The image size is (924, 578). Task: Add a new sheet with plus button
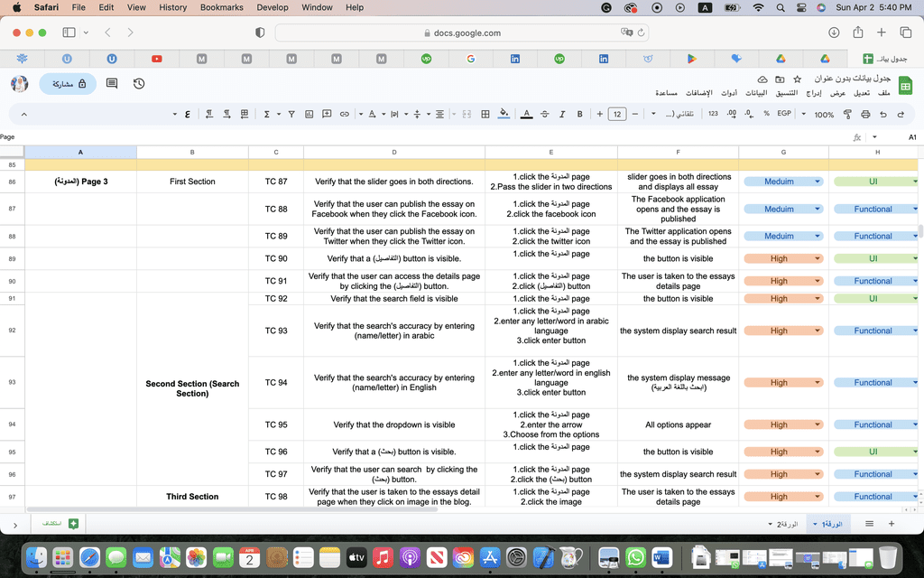[x=892, y=524]
